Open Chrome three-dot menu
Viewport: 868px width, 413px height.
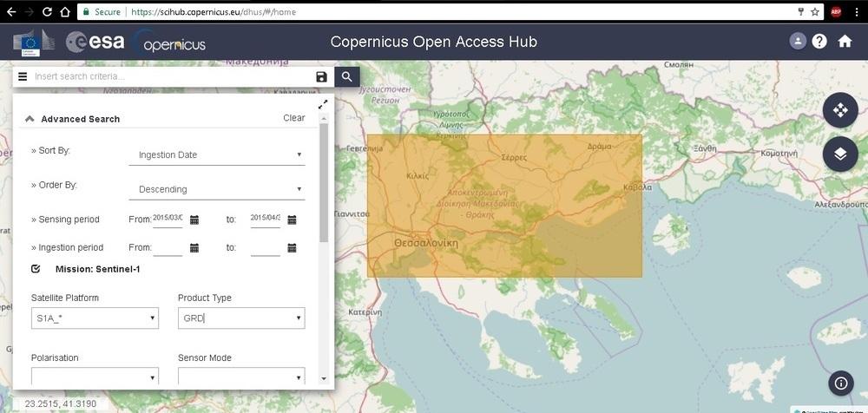[857, 11]
